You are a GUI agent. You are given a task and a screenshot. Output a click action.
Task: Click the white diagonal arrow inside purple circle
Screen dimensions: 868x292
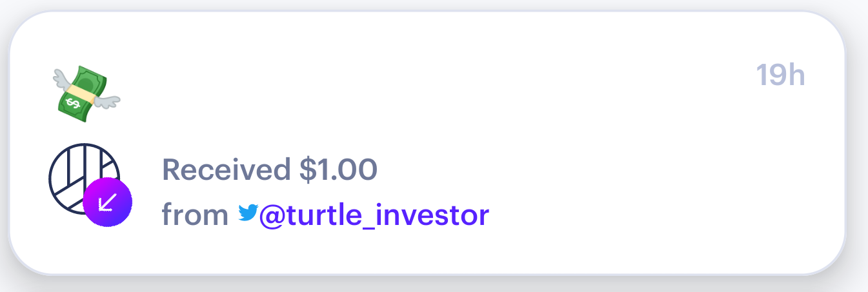pyautogui.click(x=107, y=204)
